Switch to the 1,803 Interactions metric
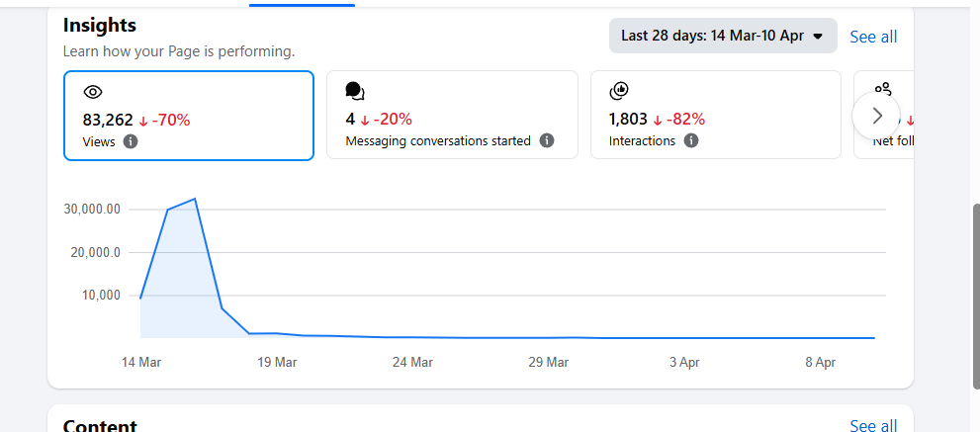The width and height of the screenshot is (980, 432). pyautogui.click(x=628, y=120)
